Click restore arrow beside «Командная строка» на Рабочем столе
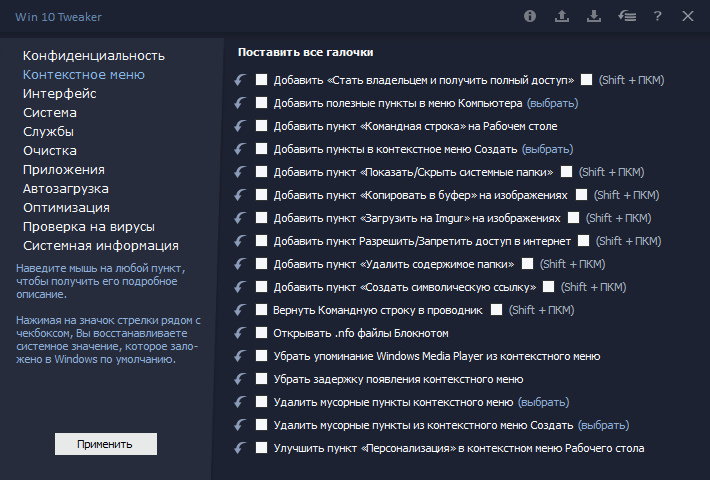 coord(240,126)
